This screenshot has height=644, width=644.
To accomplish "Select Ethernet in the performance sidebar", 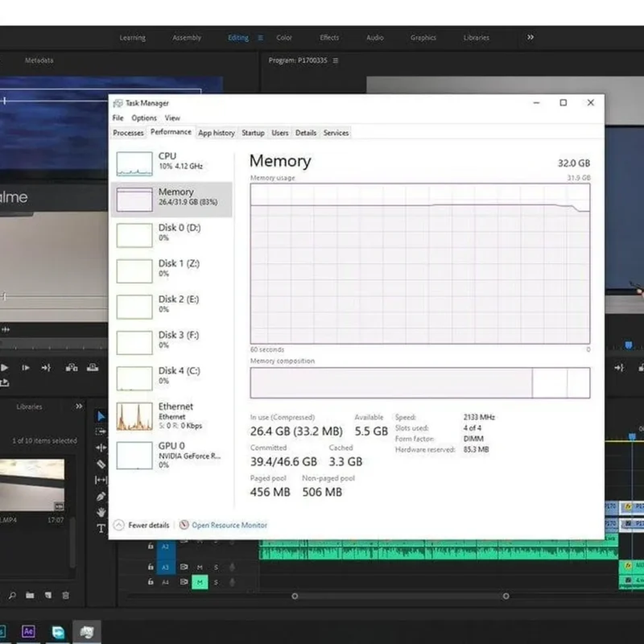I will [171, 415].
